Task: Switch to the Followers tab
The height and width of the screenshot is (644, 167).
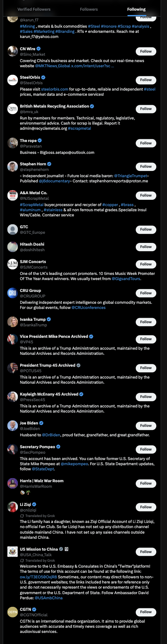Action: [89, 9]
